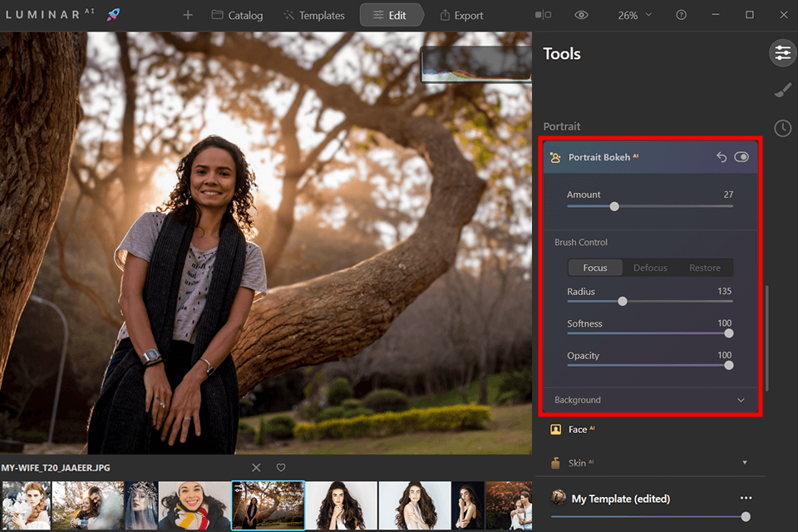Click the plus add-images icon
The width and height of the screenshot is (798, 532).
[x=188, y=15]
